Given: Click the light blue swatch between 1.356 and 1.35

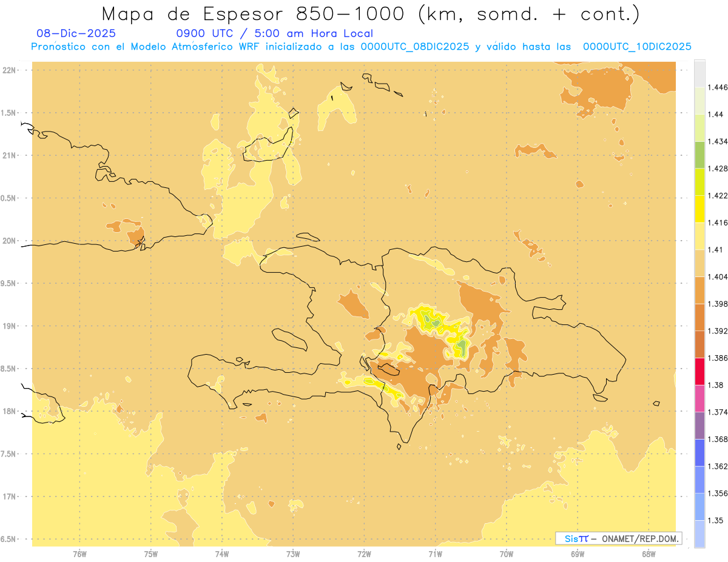Looking at the screenshot, I should point(699,507).
